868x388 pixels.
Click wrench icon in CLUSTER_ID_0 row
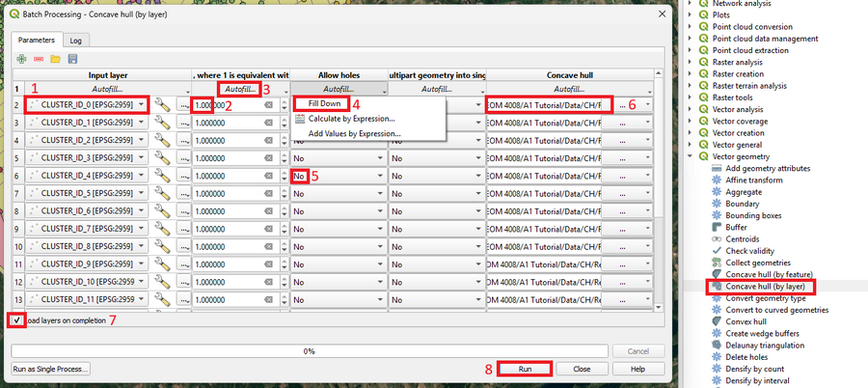point(162,105)
